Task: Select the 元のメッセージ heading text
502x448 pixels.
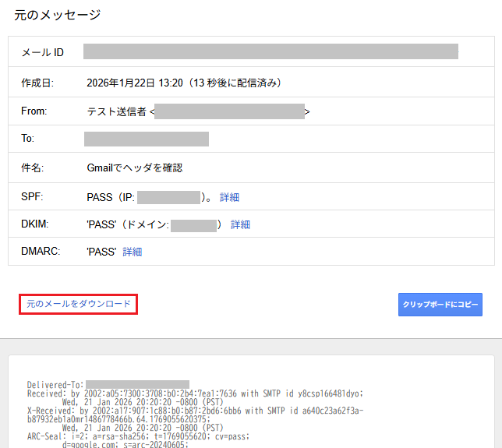Action: coord(58,15)
